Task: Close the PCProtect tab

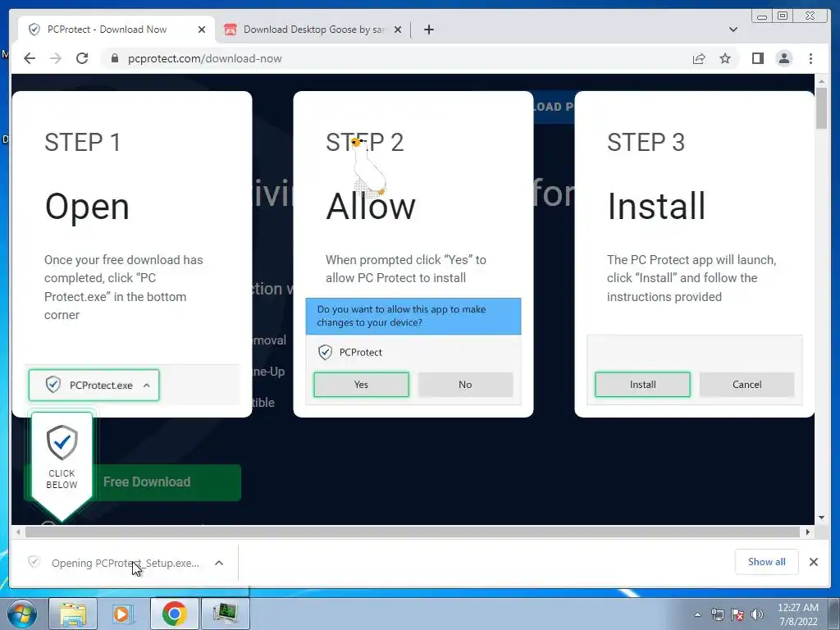Action: (202, 30)
